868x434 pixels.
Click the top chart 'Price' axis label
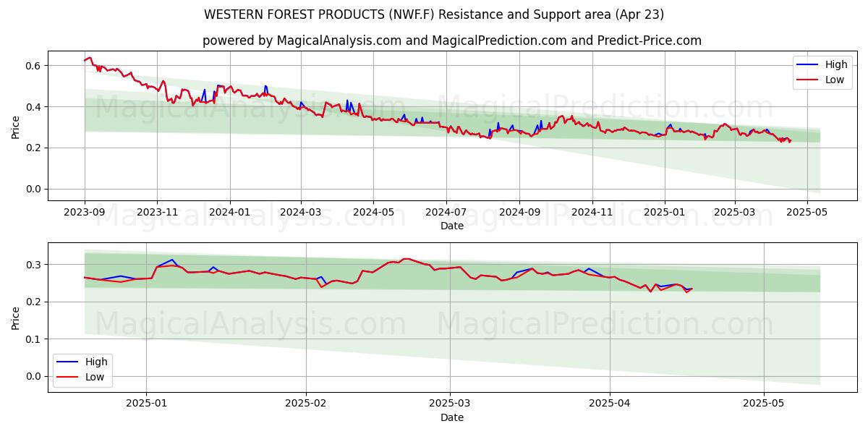(x=15, y=126)
